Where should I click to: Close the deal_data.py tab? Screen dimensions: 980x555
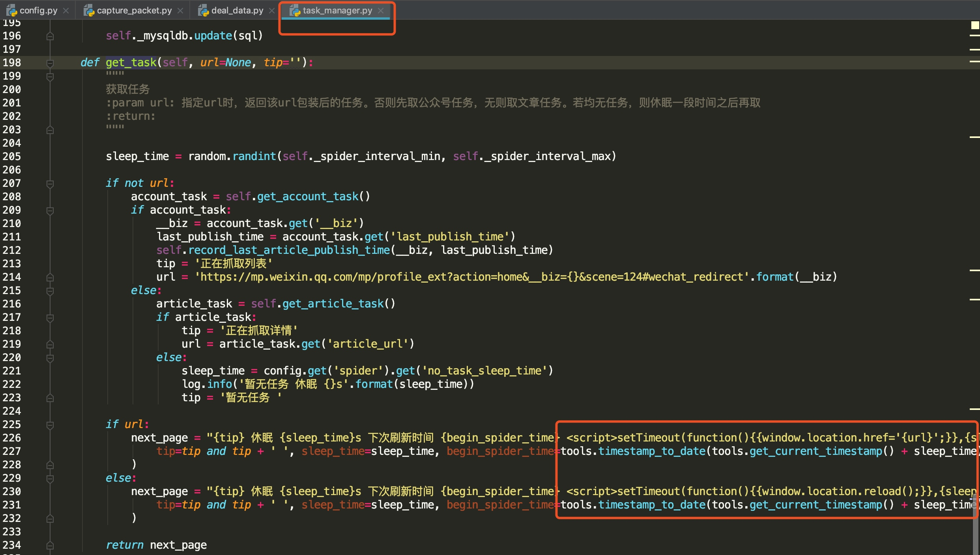pyautogui.click(x=271, y=11)
